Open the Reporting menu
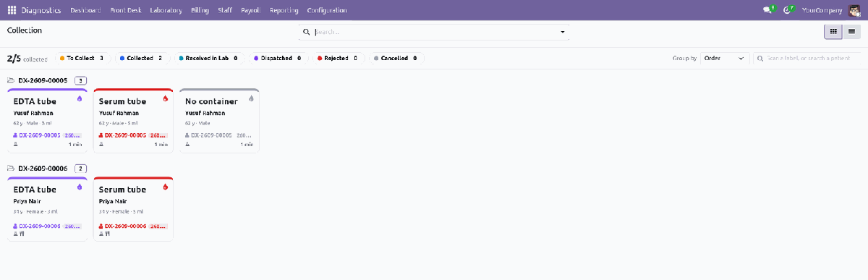This screenshot has width=868, height=280. pos(284,10)
